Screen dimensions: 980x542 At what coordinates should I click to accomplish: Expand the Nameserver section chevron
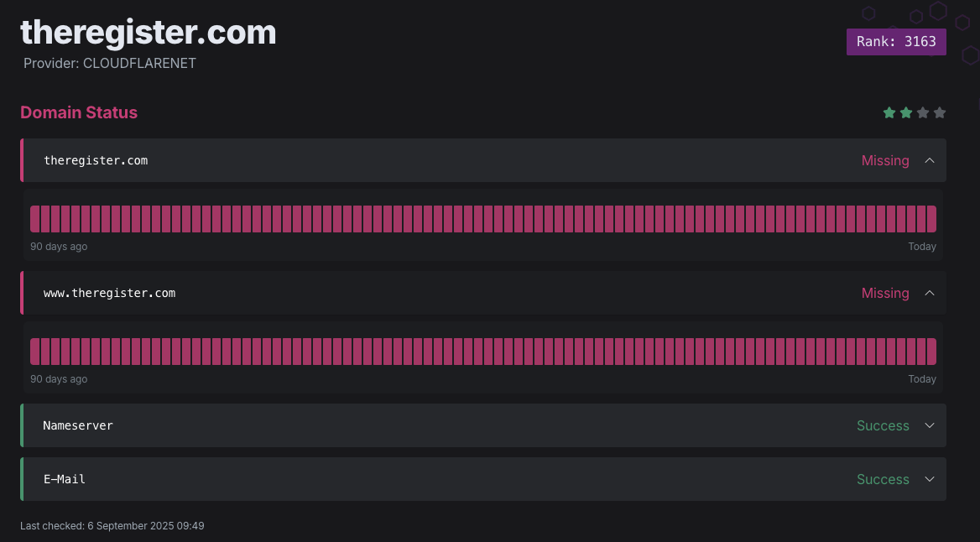coord(929,425)
